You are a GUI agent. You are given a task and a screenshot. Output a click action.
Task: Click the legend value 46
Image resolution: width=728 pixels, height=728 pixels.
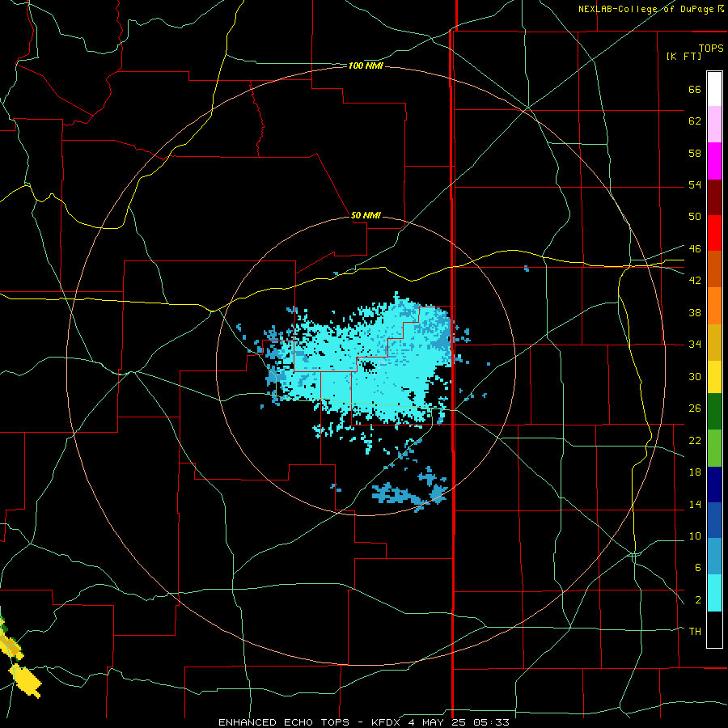tap(695, 249)
